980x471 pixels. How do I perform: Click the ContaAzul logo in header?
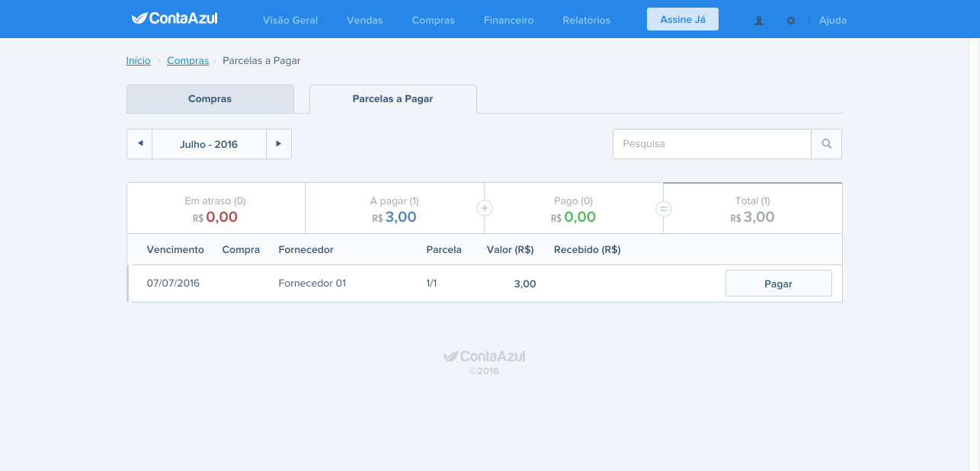[175, 18]
